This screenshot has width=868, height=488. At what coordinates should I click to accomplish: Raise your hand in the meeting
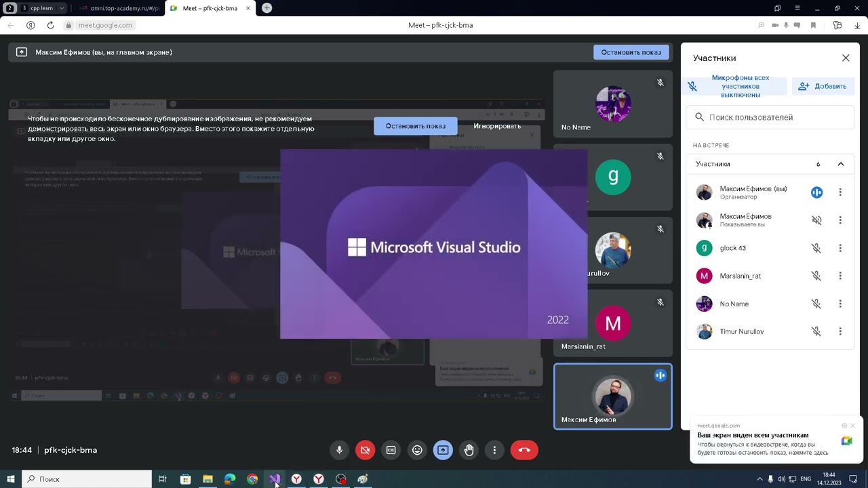(x=469, y=450)
